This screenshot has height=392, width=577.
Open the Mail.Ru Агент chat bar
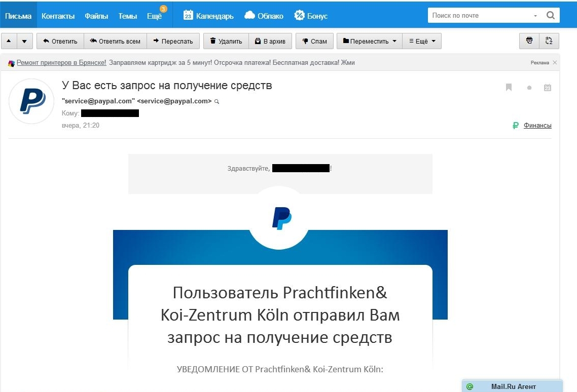pos(512,386)
